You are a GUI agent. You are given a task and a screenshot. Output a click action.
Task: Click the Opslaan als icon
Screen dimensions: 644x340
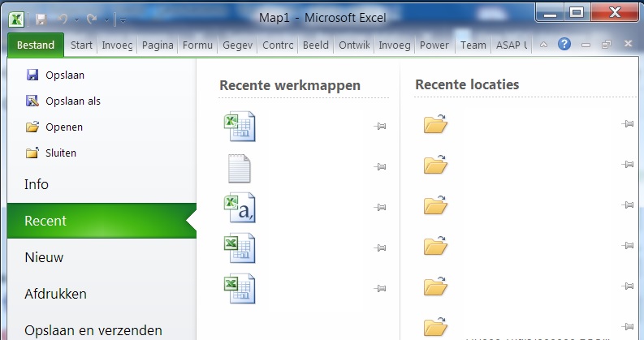coord(32,101)
